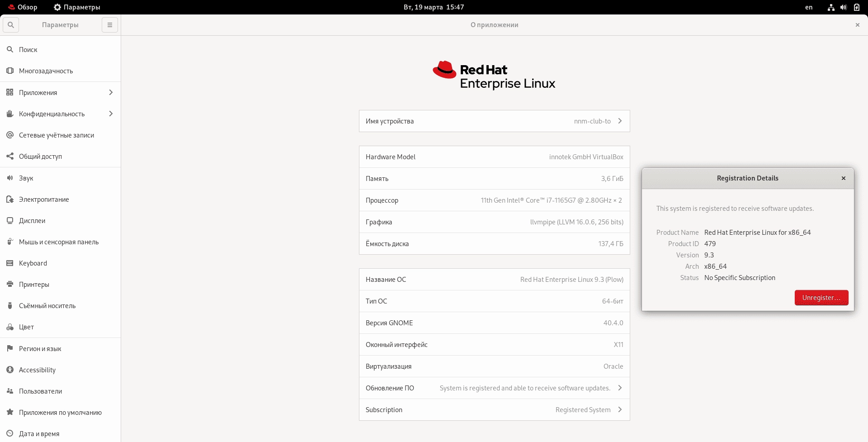Screen dimensions: 868x442
Task: Click the Hardware Model row
Action: click(x=495, y=157)
